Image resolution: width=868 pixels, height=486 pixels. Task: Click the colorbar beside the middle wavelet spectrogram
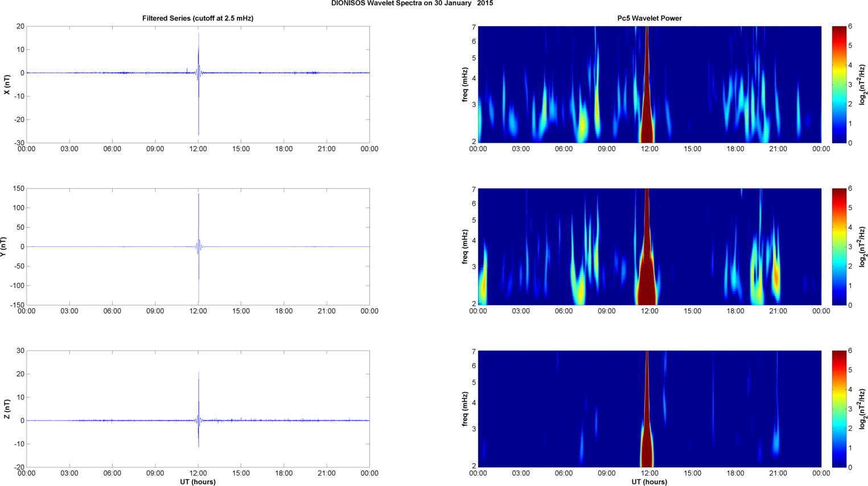tap(838, 246)
